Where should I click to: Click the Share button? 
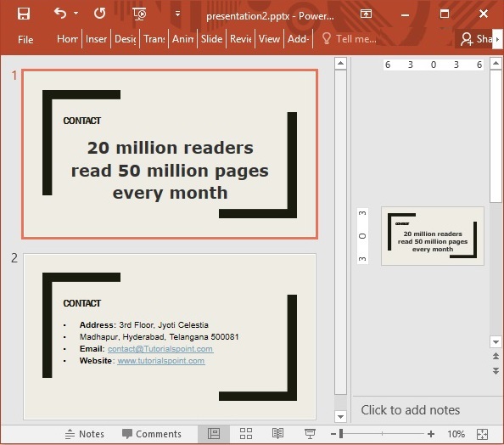click(475, 39)
